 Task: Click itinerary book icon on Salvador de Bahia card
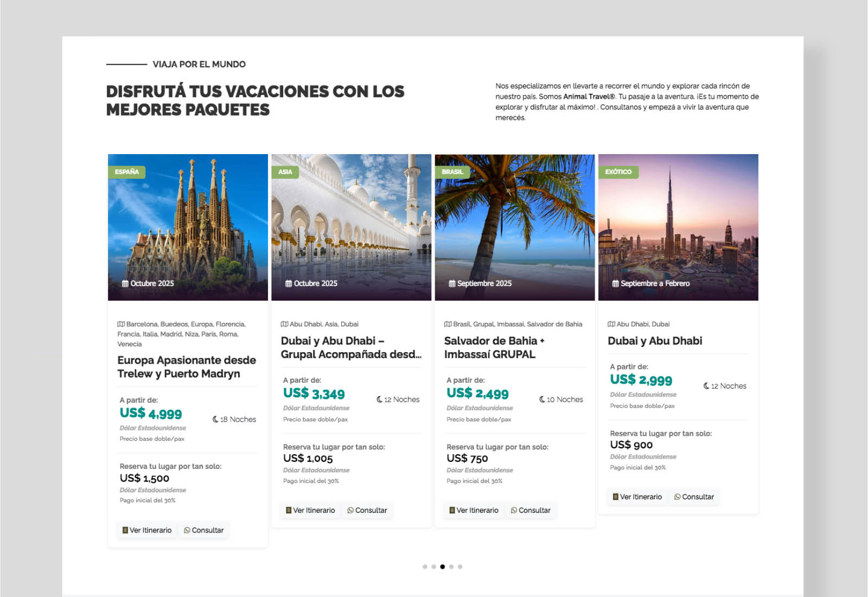pyautogui.click(x=452, y=510)
